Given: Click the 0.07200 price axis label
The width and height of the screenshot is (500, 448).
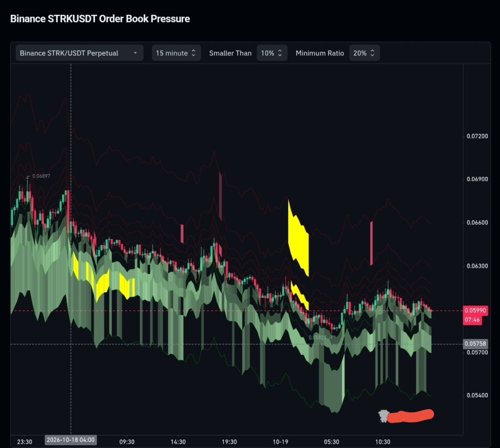Looking at the screenshot, I should tap(477, 136).
